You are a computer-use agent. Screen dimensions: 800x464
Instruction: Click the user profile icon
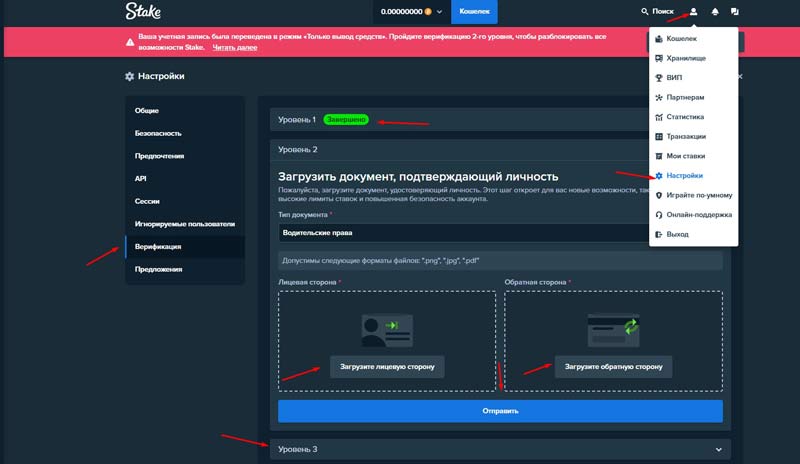[x=694, y=12]
